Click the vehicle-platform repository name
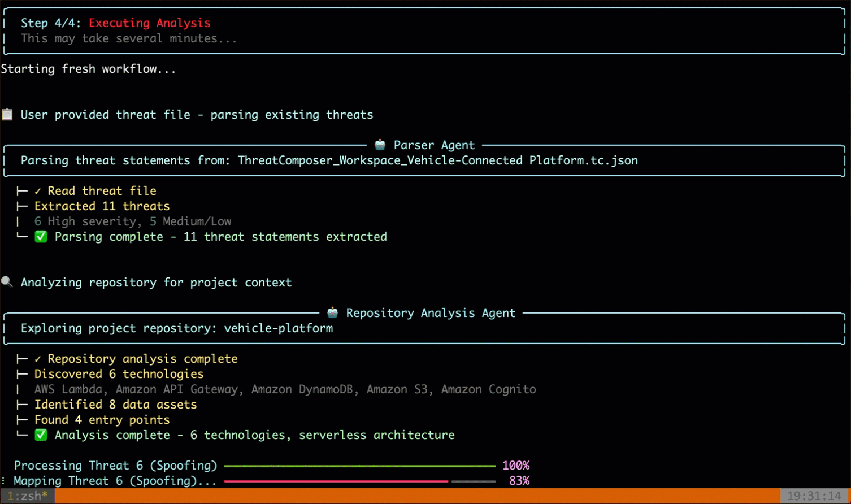Viewport: 851px width, 504px height. click(278, 328)
